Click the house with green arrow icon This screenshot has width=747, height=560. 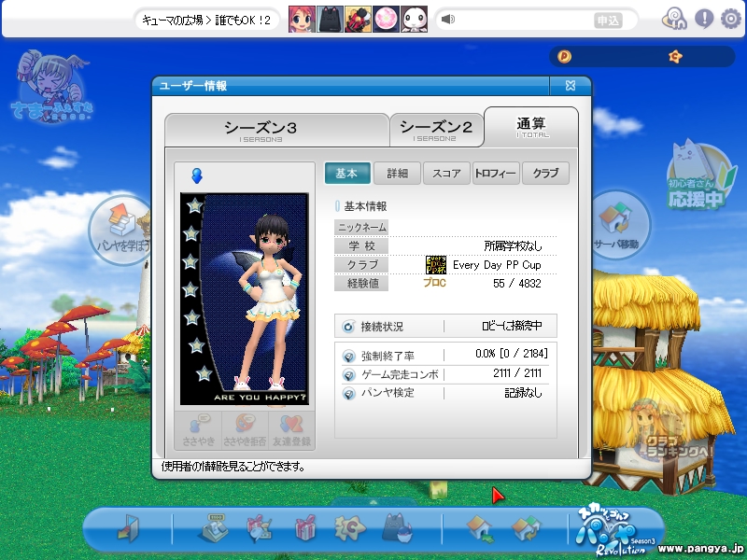click(x=480, y=528)
